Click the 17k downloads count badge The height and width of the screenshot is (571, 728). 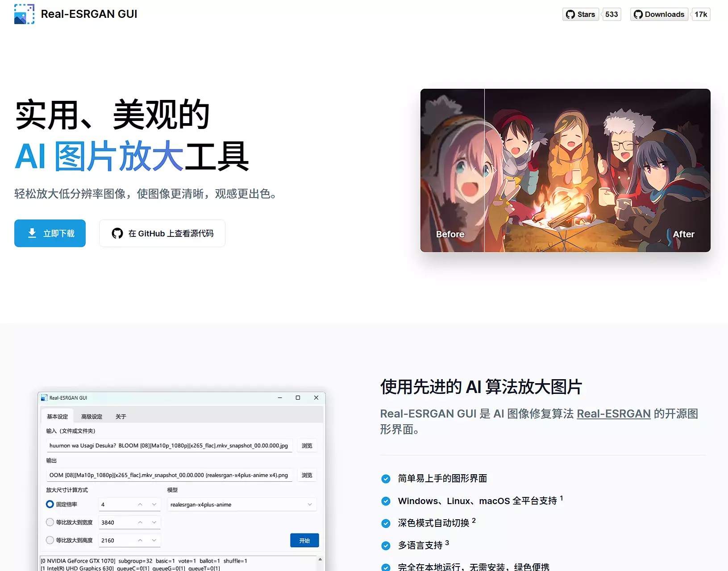click(701, 14)
